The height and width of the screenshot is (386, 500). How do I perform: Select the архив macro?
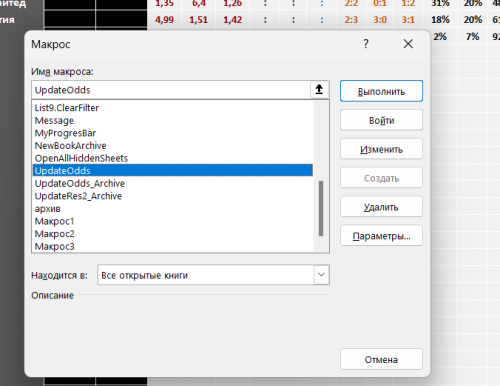173,209
